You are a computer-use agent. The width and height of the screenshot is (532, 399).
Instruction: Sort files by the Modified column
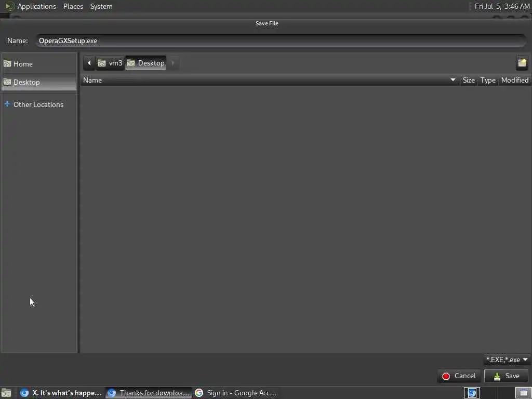[515, 80]
